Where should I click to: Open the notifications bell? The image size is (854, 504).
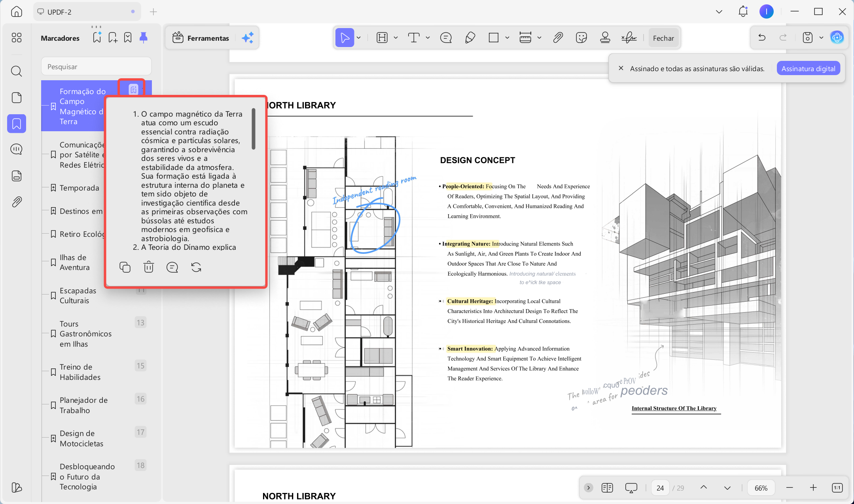click(x=743, y=11)
